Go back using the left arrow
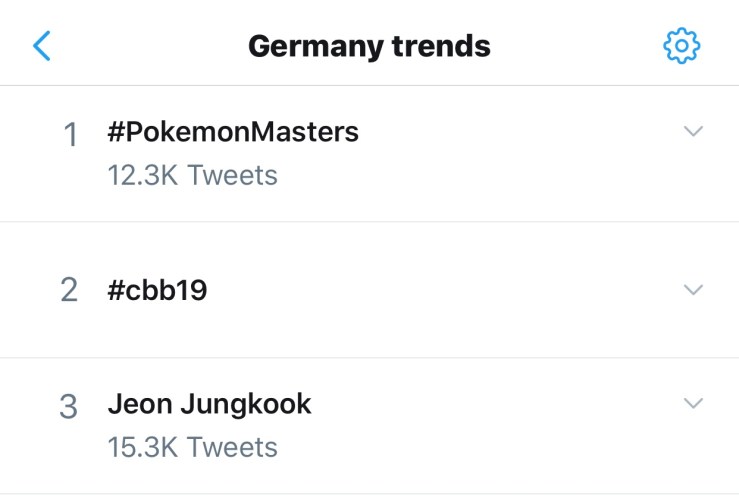Viewport: 739px width, 496px height. [x=42, y=45]
